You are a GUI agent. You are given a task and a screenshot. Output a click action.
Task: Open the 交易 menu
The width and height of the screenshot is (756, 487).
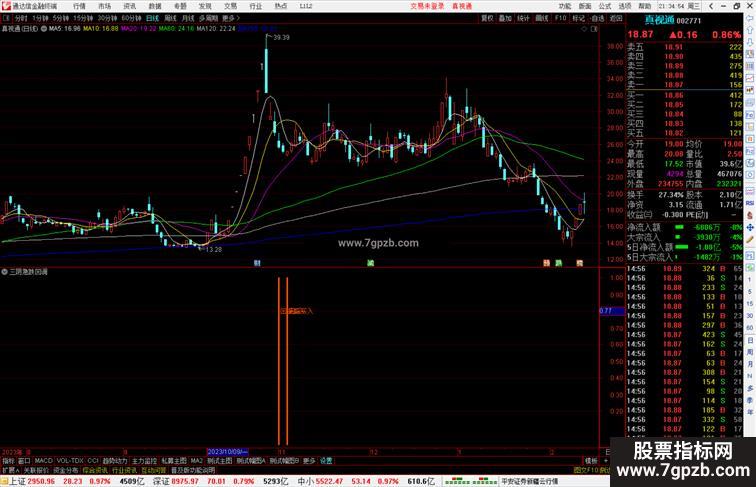(230, 6)
